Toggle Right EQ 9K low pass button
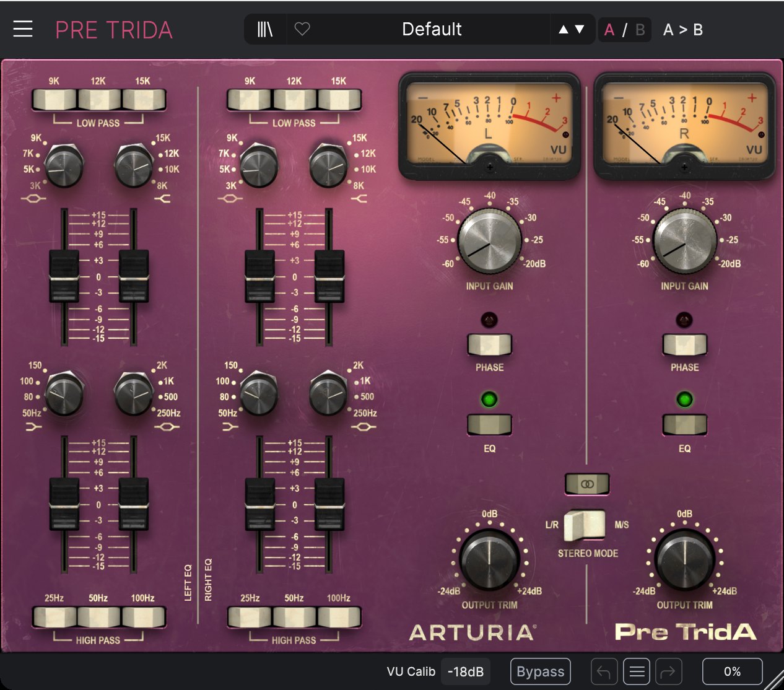Screen dimensions: 784x690 [x=250, y=99]
